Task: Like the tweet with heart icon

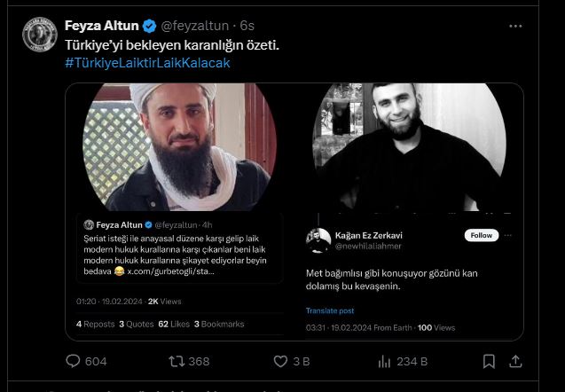Action: point(280,362)
